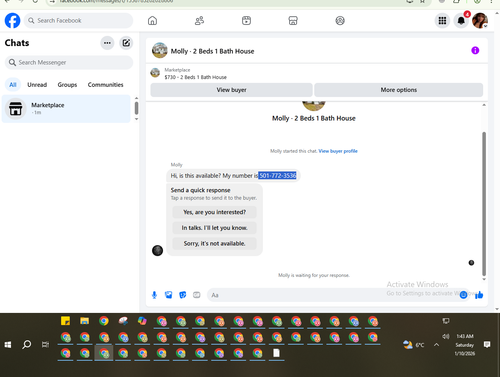Send 'Sorry, it's not available.' response

click(x=214, y=243)
